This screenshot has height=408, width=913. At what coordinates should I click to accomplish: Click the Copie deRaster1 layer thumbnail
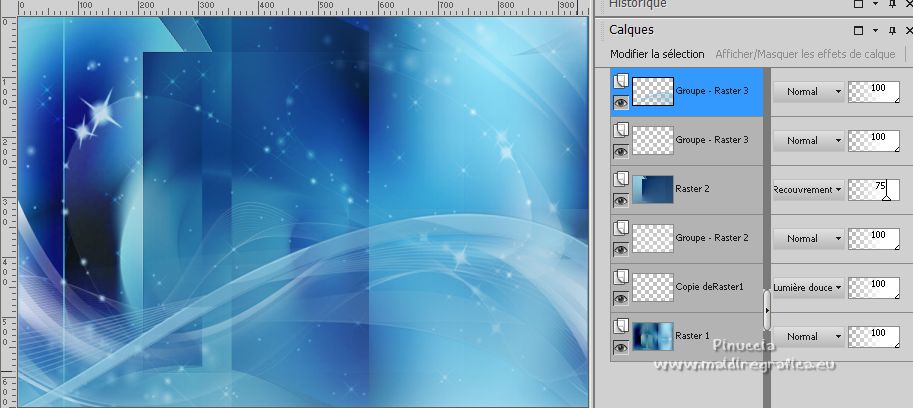point(653,288)
